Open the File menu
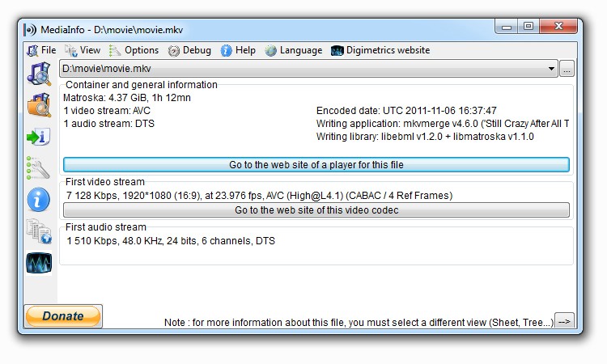 click(x=41, y=50)
